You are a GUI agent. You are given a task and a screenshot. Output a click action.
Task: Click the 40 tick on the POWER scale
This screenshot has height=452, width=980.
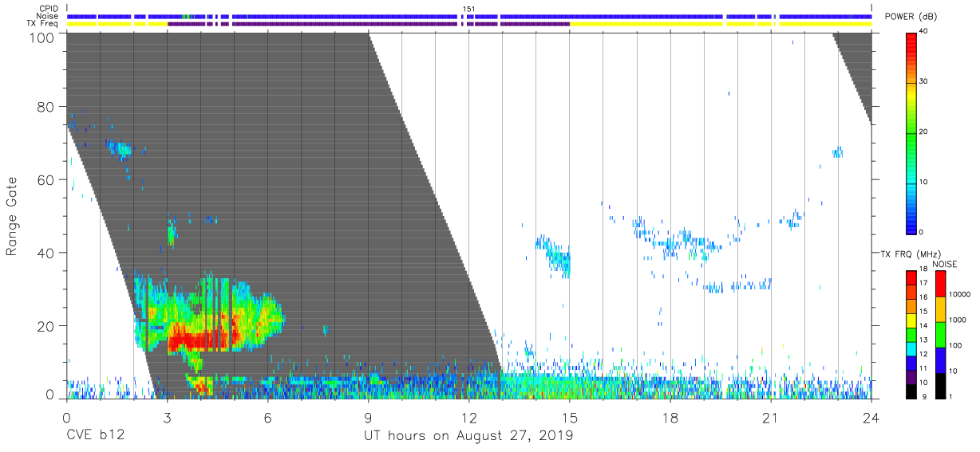925,31
